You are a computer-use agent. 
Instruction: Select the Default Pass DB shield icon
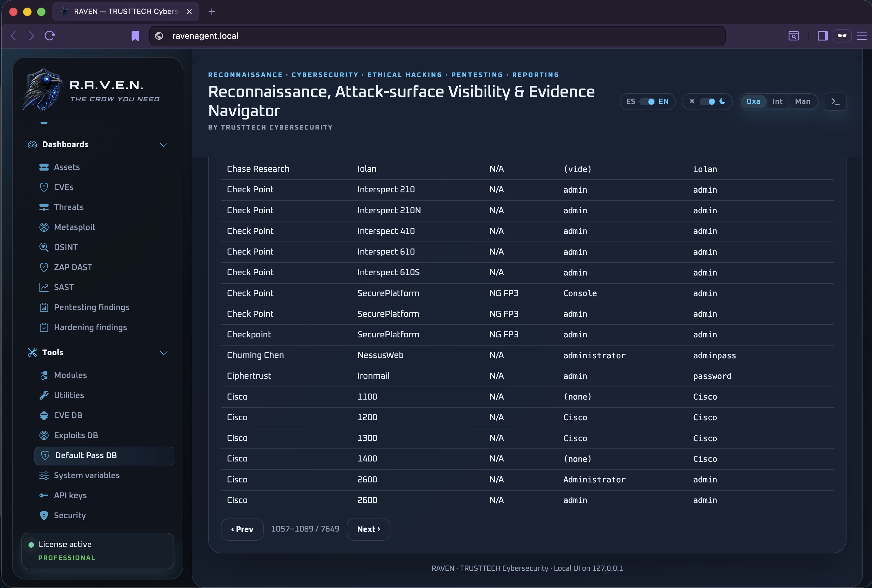coord(45,455)
